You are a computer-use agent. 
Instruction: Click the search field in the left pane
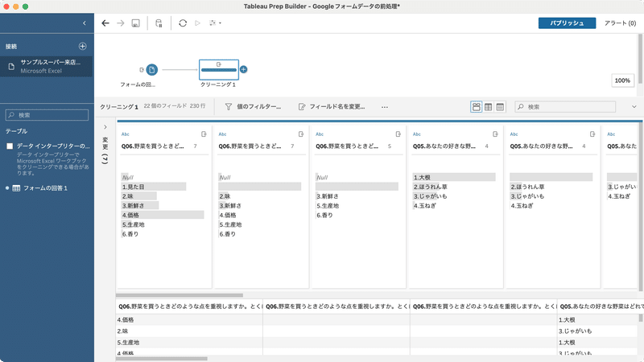coord(47,115)
